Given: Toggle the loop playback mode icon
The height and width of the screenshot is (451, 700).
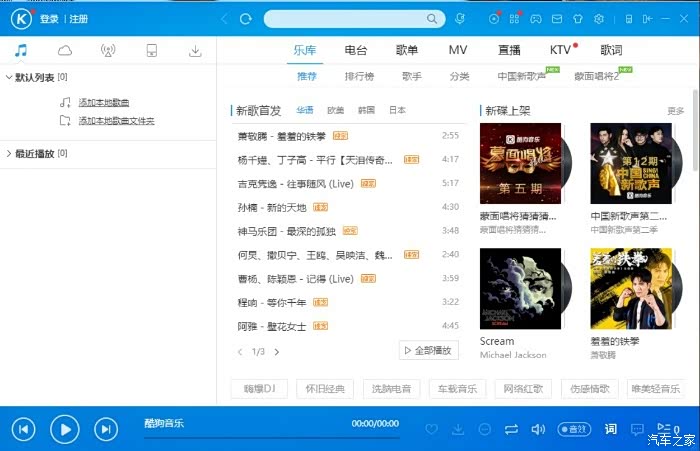Looking at the screenshot, I should click(511, 429).
